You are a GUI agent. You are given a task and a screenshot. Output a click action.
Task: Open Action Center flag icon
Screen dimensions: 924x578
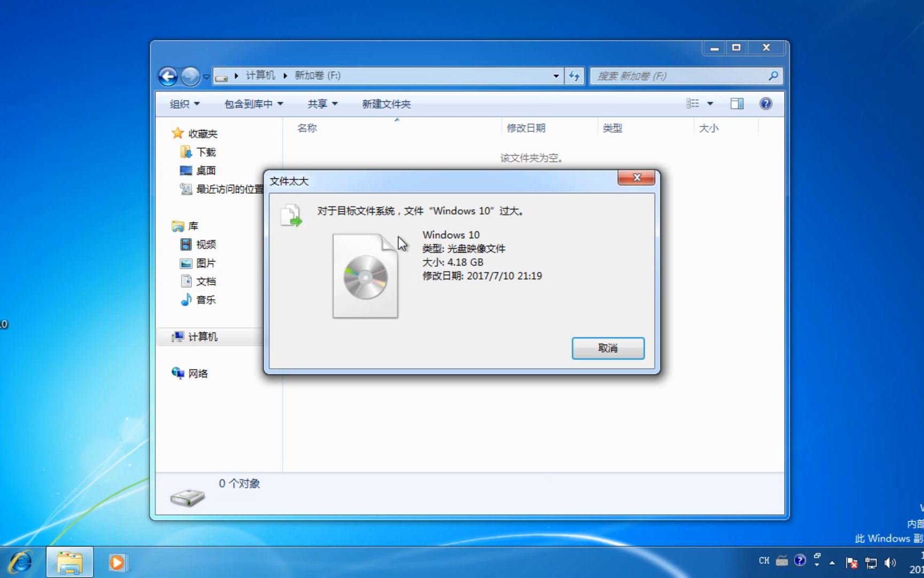(x=852, y=562)
